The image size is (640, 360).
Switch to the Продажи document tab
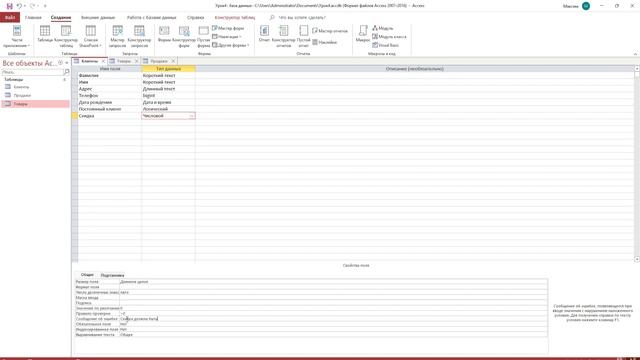159,61
